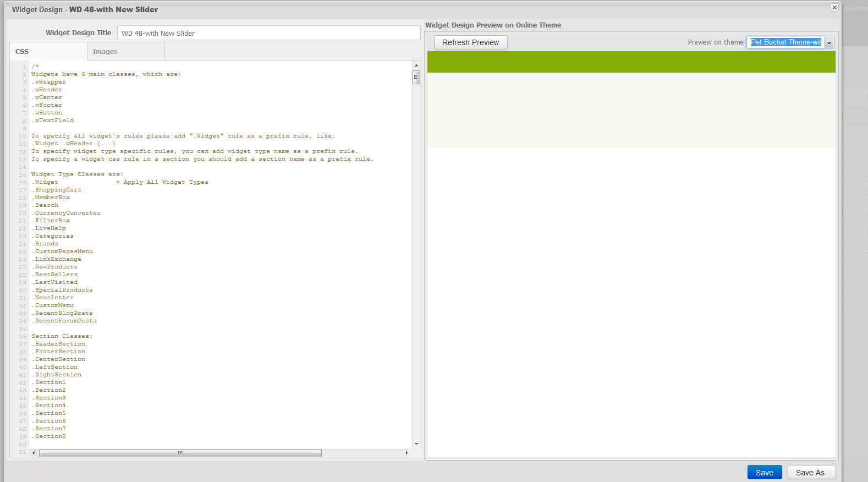Click the Save As button
Image resolution: width=868 pixels, height=482 pixels.
tap(810, 473)
